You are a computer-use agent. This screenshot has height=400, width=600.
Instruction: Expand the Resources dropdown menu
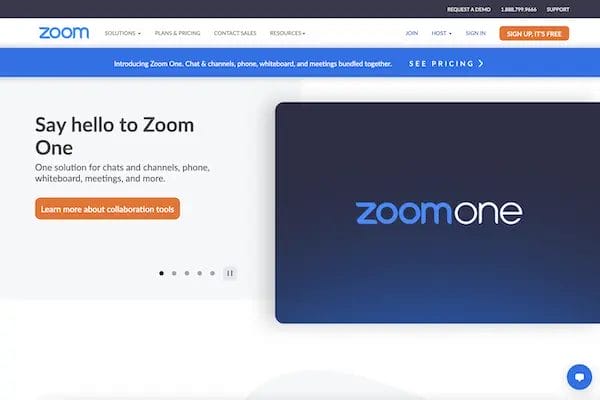287,33
